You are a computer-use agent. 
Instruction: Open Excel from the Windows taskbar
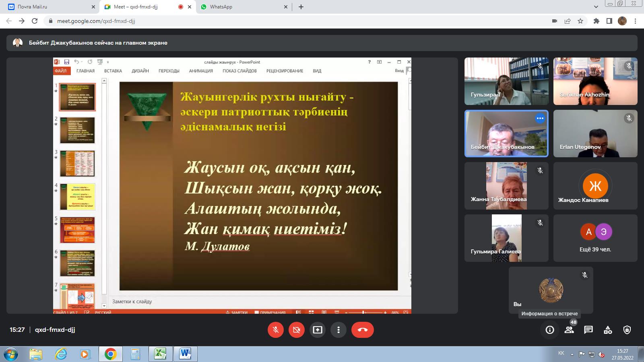point(160,354)
